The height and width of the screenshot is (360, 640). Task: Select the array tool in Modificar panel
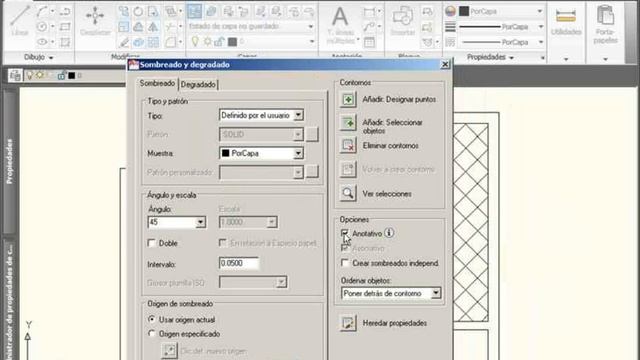click(x=153, y=42)
